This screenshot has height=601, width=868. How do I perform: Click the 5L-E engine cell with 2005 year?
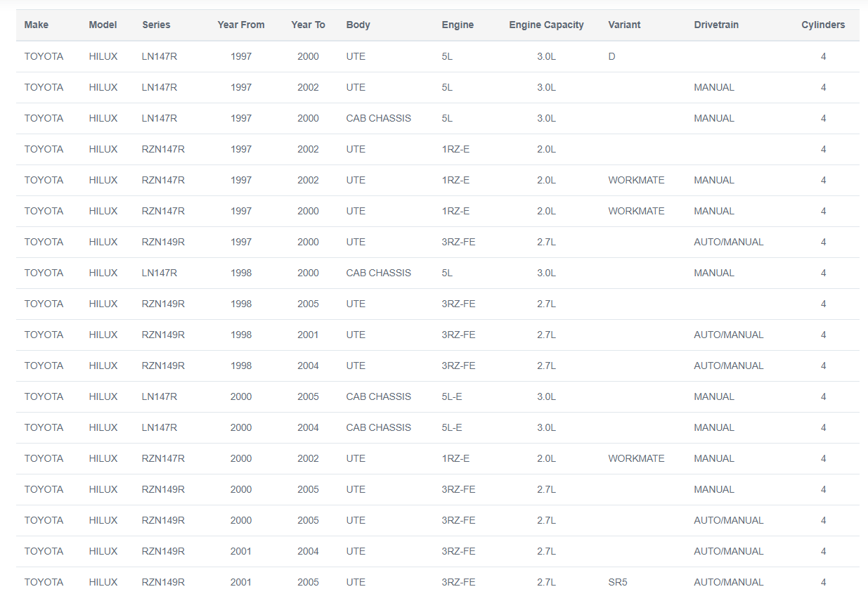tap(452, 396)
